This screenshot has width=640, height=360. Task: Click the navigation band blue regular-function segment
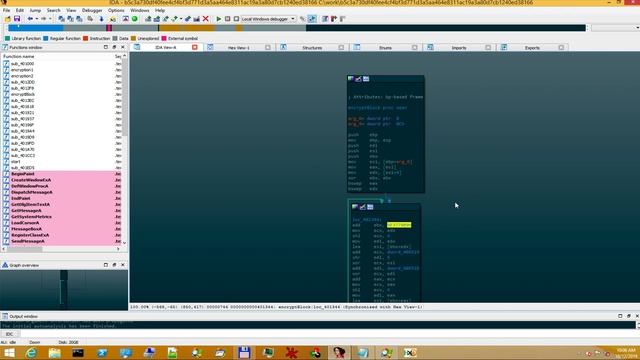[36, 28]
